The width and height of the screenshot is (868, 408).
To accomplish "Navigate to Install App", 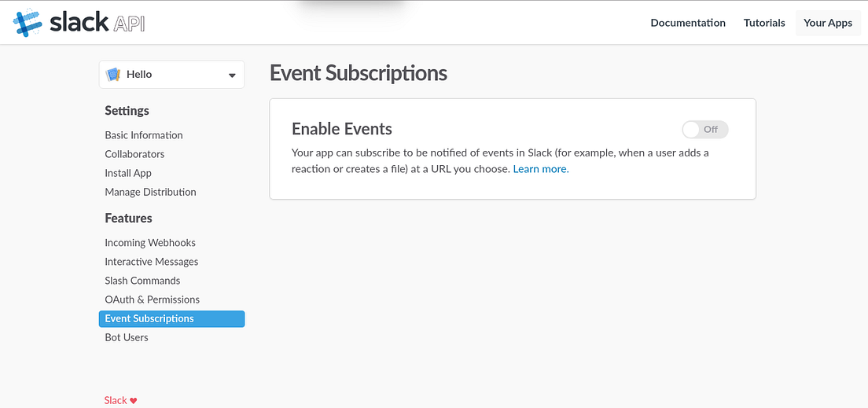I will tap(128, 173).
